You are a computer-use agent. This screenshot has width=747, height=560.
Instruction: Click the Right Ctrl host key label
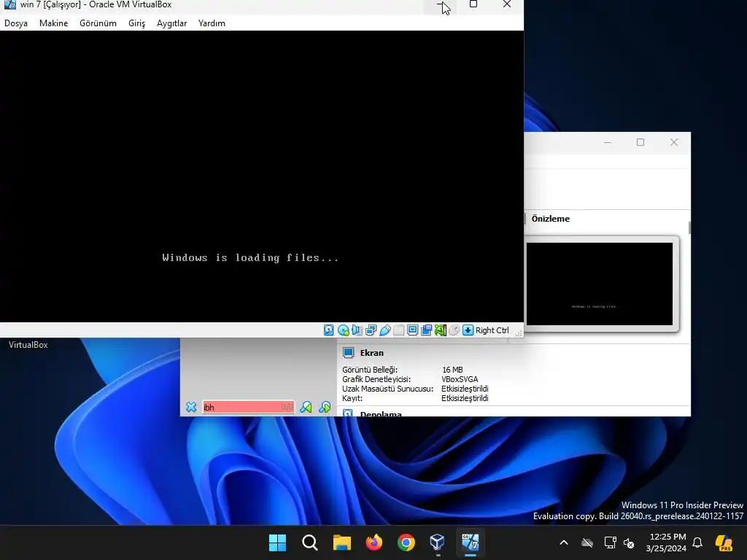click(492, 330)
